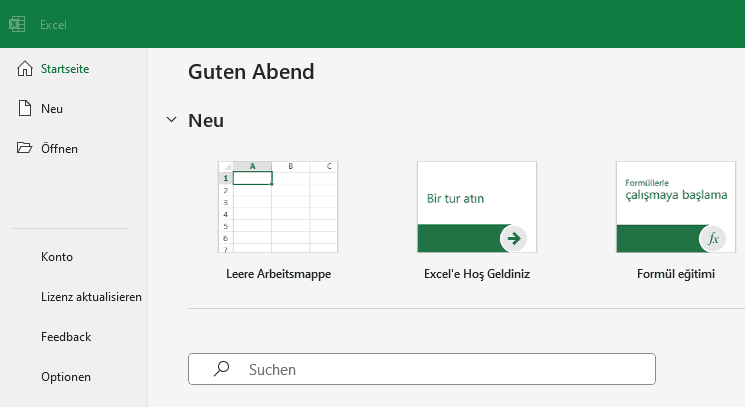The height and width of the screenshot is (407, 745).
Task: Open the Feedback page
Action: [66, 337]
